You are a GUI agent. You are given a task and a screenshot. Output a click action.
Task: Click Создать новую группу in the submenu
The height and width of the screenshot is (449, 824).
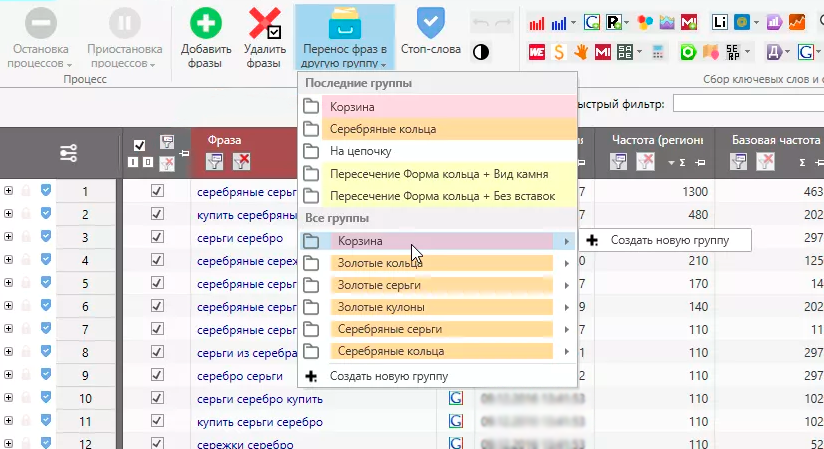669,240
